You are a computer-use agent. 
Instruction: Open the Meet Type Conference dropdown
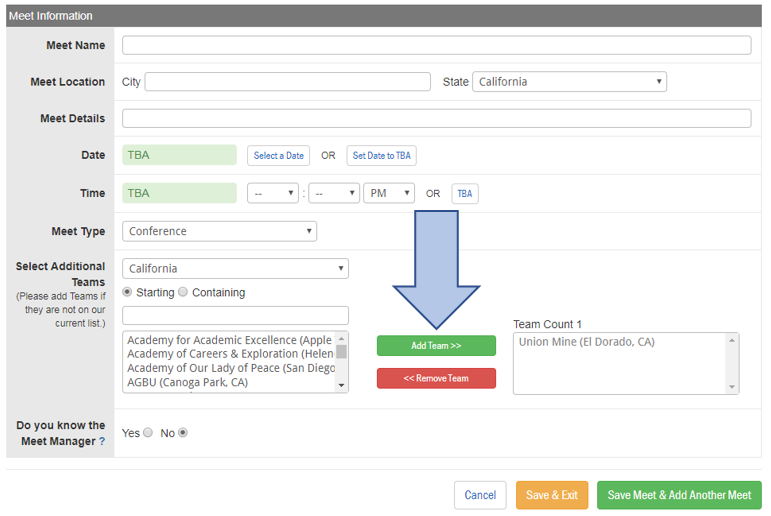tap(219, 231)
